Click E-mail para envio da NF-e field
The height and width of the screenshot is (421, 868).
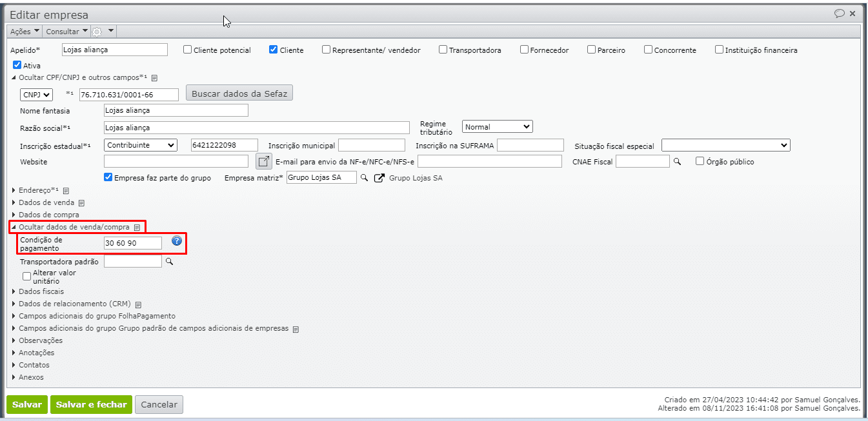[490, 161]
